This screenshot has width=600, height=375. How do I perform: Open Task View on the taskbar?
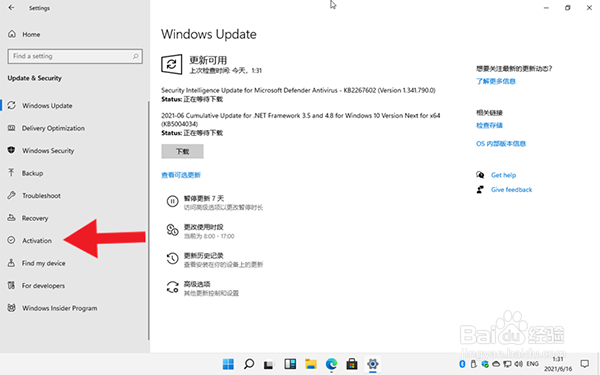click(269, 364)
